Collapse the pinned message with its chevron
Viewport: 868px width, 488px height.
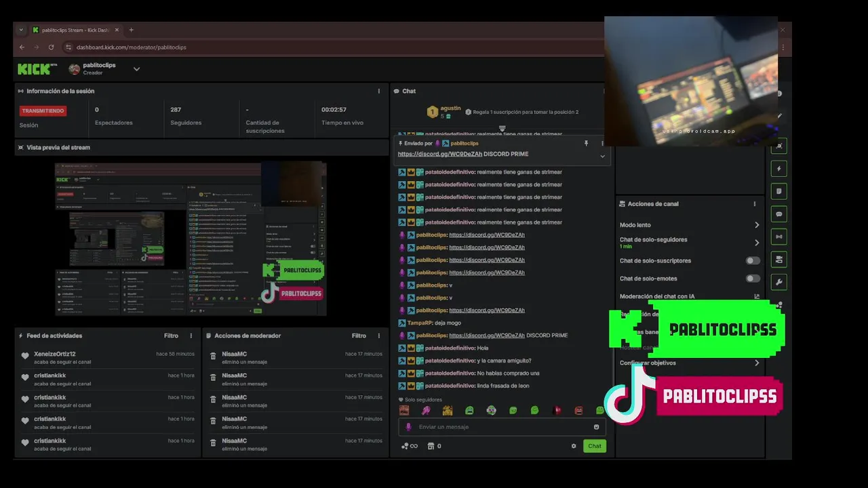coord(602,156)
